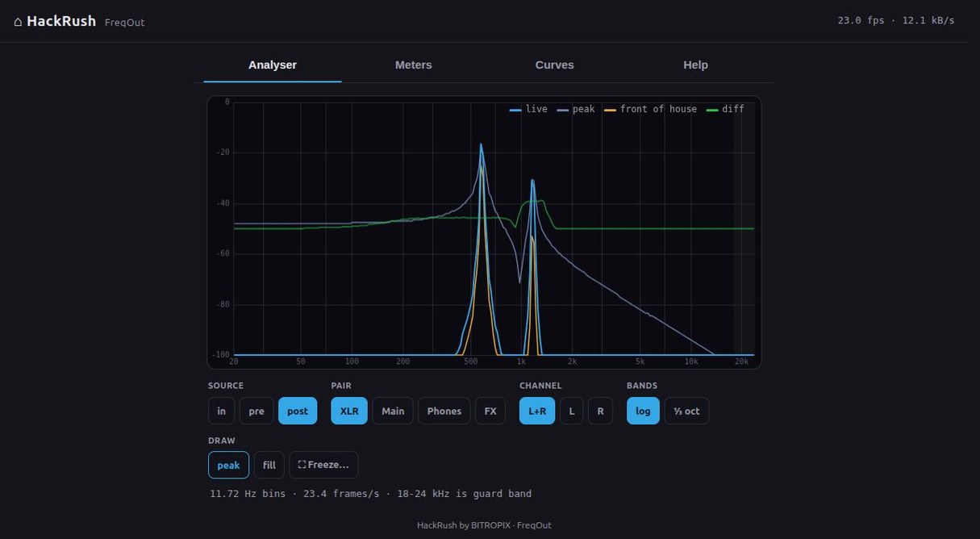The image size is (980, 539).
Task: Click the '23.0 fps · 12.1 kB/s' status
Action: 896,20
